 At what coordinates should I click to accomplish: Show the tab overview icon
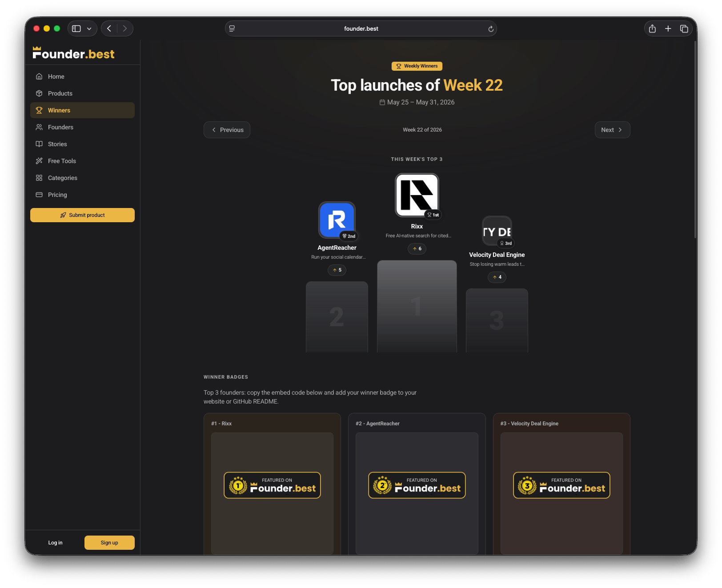tap(684, 28)
